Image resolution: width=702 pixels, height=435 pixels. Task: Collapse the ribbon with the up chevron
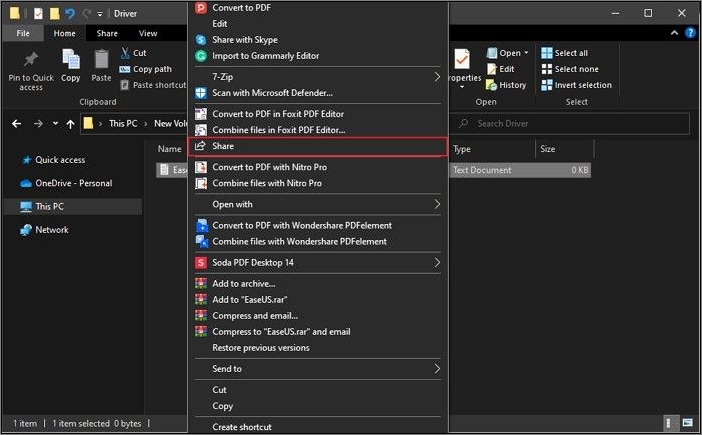coord(674,33)
